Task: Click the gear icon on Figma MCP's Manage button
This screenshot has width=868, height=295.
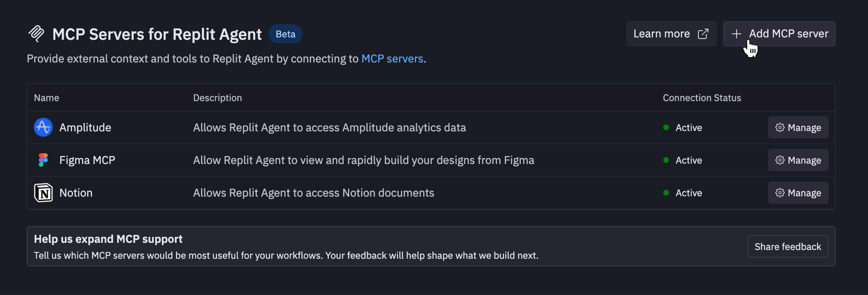Action: (780, 160)
